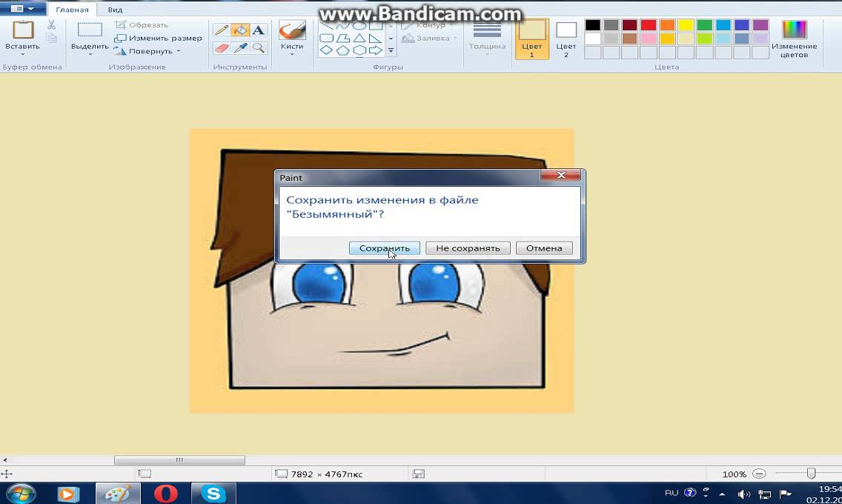Image resolution: width=842 pixels, height=504 pixels.
Task: Select the Pencil tool
Action: tap(221, 30)
